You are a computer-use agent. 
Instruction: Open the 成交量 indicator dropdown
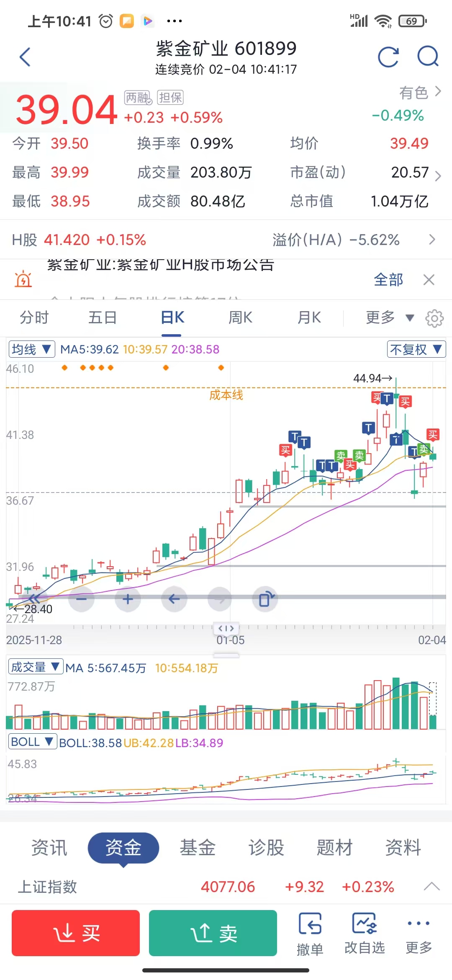click(x=36, y=667)
